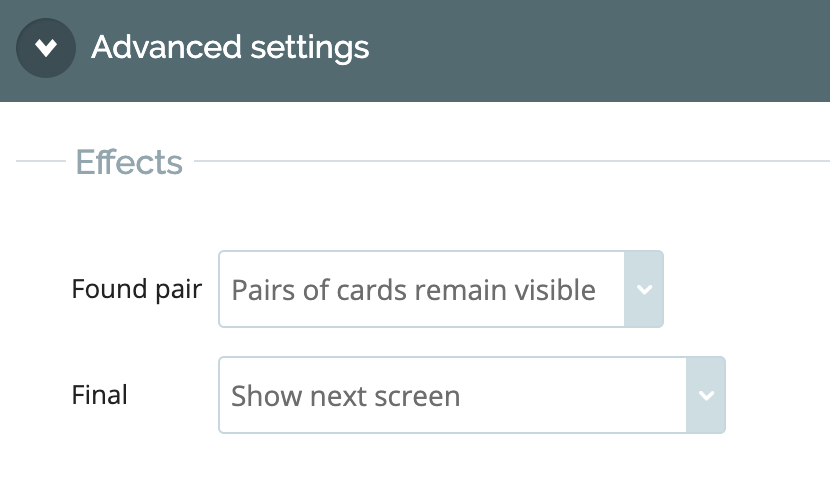This screenshot has width=830, height=504.
Task: Select the 'Show next screen' text
Action: pyautogui.click(x=346, y=396)
